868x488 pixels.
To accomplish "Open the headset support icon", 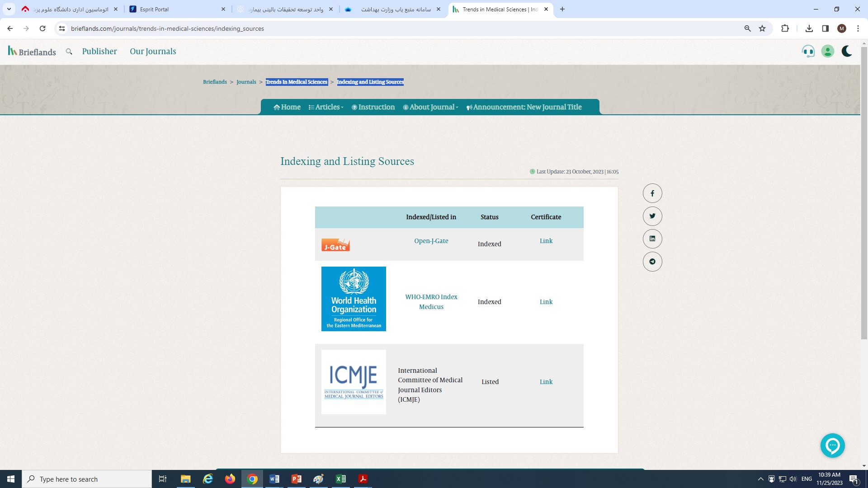I will 808,52.
